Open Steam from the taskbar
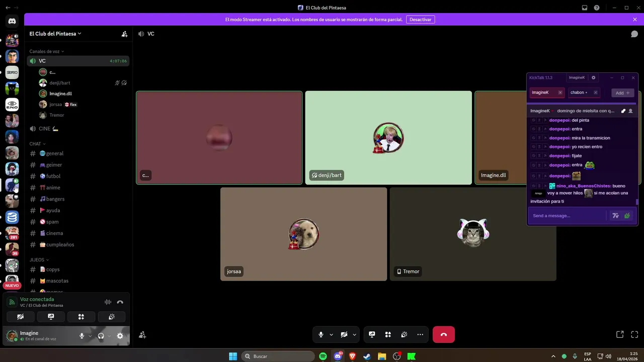Screen dimensions: 644x362 [367, 356]
